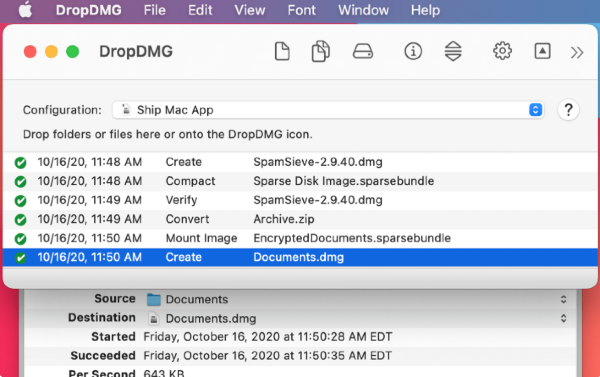Click the framed triangle toolbar icon
The height and width of the screenshot is (377, 600).
(x=542, y=51)
